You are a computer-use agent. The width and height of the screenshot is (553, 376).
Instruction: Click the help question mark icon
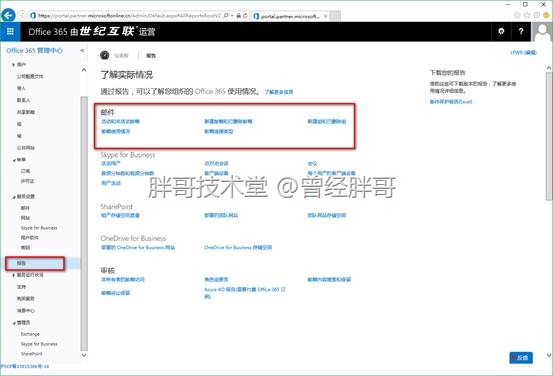(x=521, y=32)
